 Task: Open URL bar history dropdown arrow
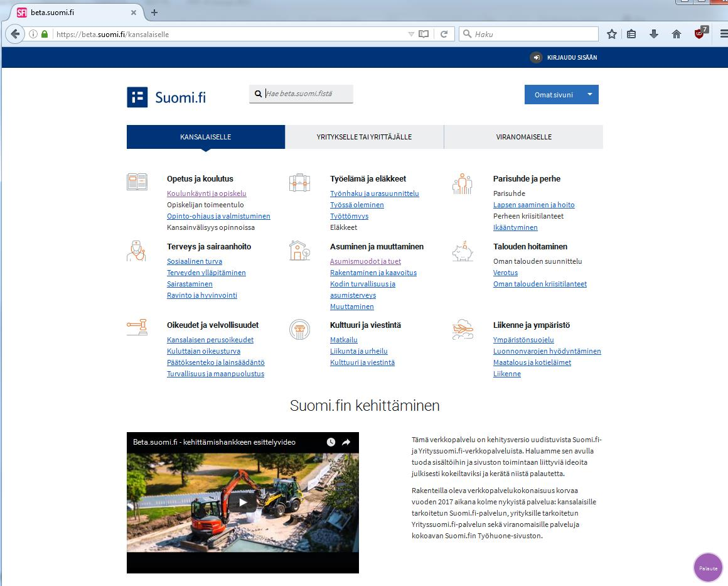[x=411, y=34]
